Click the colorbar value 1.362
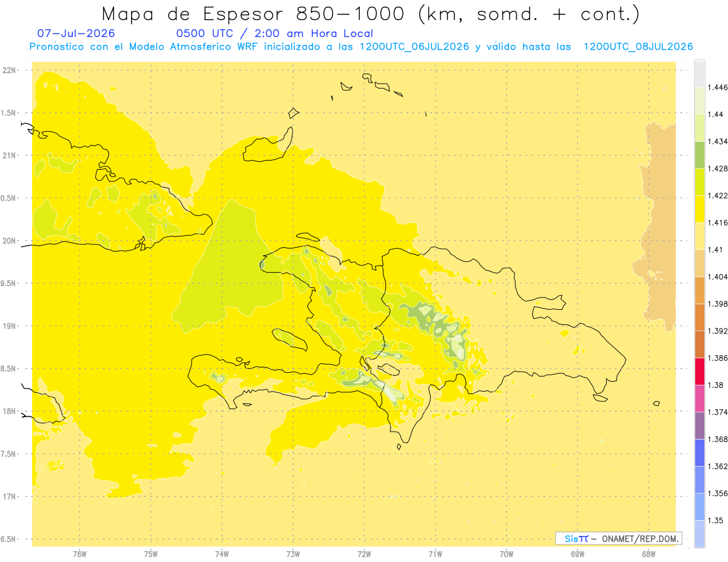Viewport: 728px width, 562px height. coord(718,466)
